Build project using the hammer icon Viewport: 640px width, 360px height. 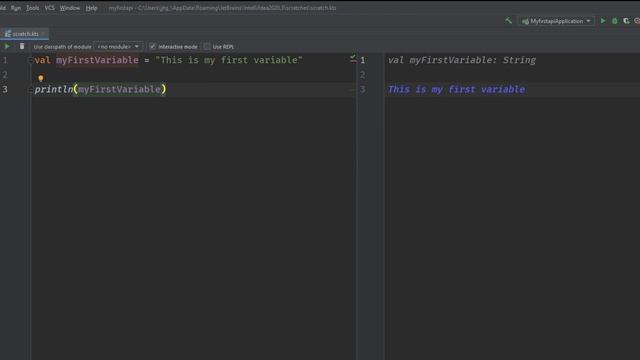point(508,20)
